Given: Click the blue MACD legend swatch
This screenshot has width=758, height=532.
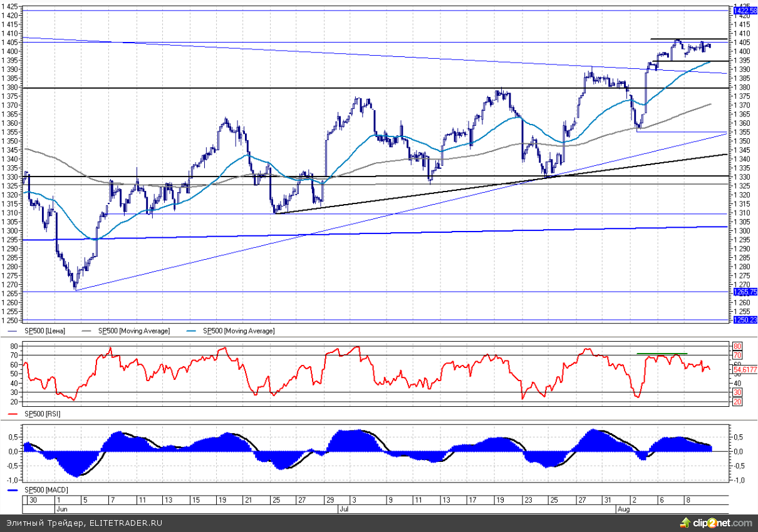Looking at the screenshot, I should click(x=14, y=489).
